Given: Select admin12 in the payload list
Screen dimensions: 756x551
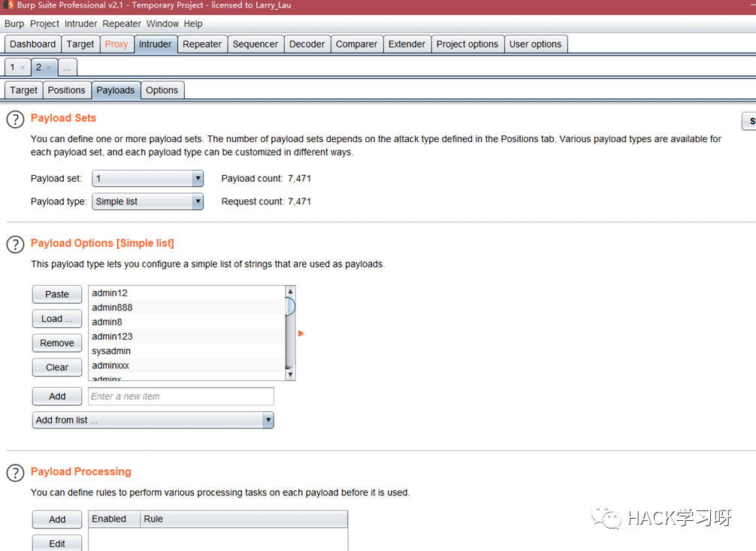Looking at the screenshot, I should coord(187,293).
